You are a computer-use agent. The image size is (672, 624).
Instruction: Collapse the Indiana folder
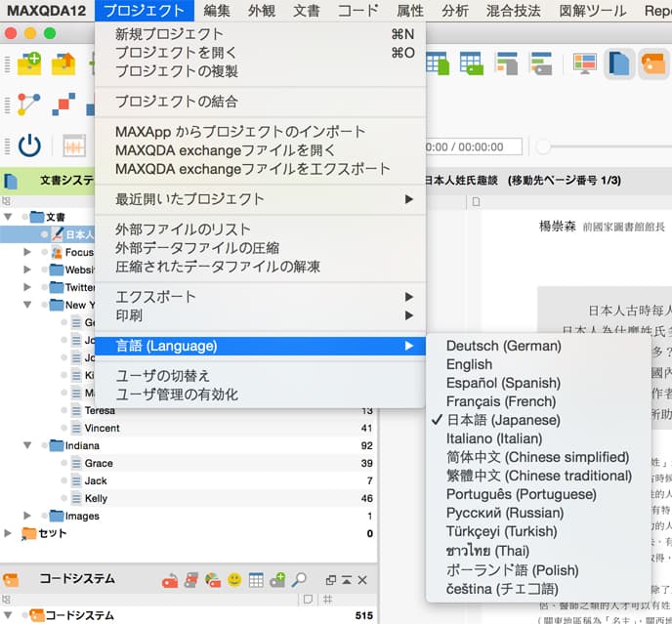[27, 445]
